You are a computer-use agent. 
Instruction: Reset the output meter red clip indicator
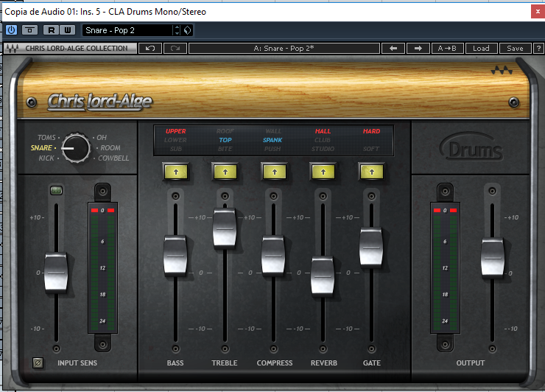pyautogui.click(x=446, y=211)
